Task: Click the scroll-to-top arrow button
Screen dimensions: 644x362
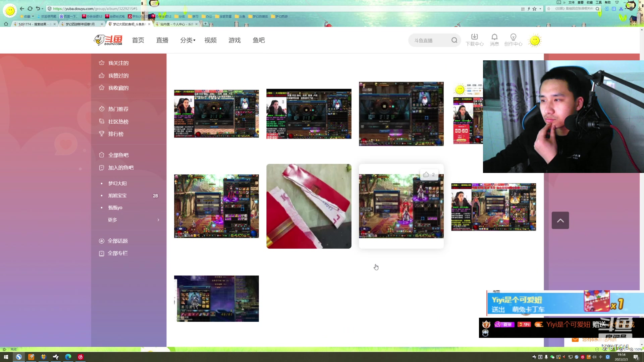Action: pyautogui.click(x=560, y=220)
